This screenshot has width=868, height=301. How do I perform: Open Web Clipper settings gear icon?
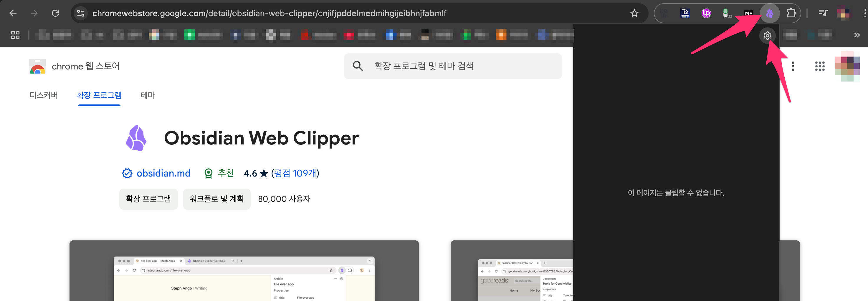pos(767,35)
